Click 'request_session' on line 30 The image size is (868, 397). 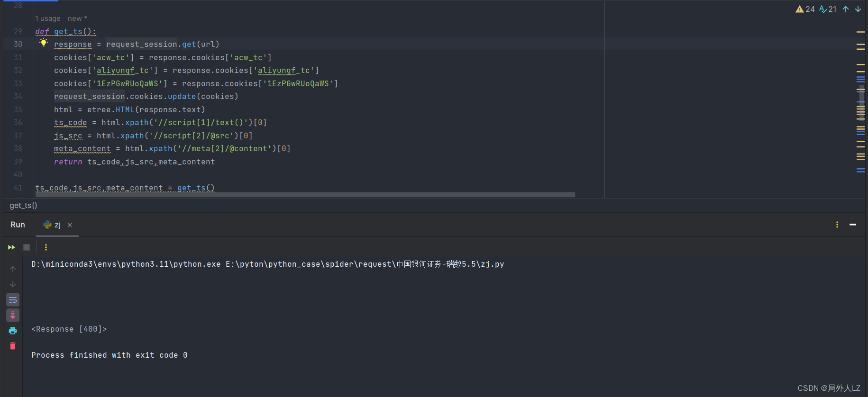click(142, 44)
